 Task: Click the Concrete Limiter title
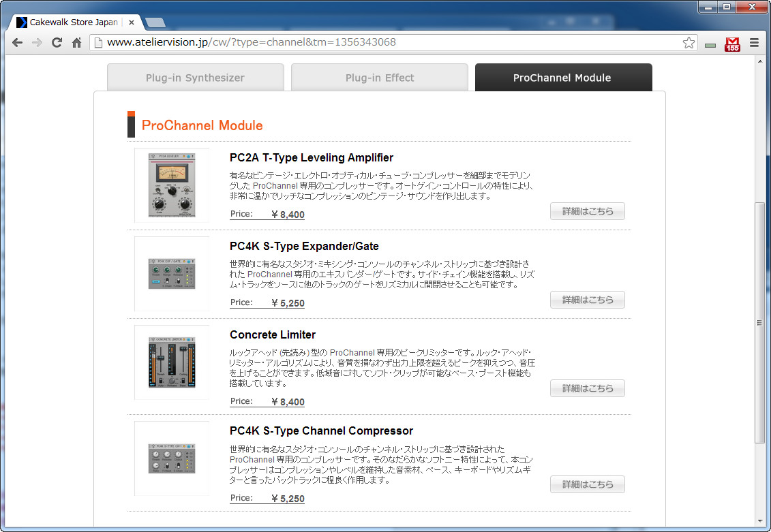pos(273,334)
